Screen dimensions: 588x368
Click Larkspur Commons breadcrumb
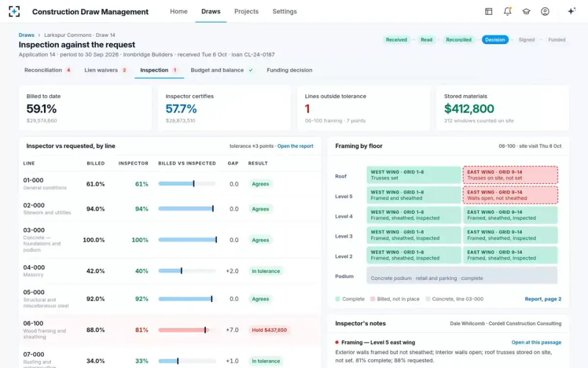point(68,35)
